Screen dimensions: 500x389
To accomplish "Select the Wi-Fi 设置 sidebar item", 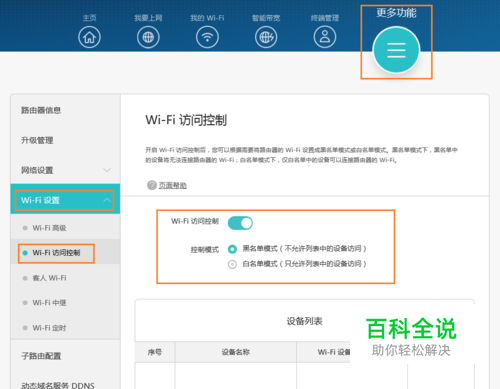I will pyautogui.click(x=65, y=200).
